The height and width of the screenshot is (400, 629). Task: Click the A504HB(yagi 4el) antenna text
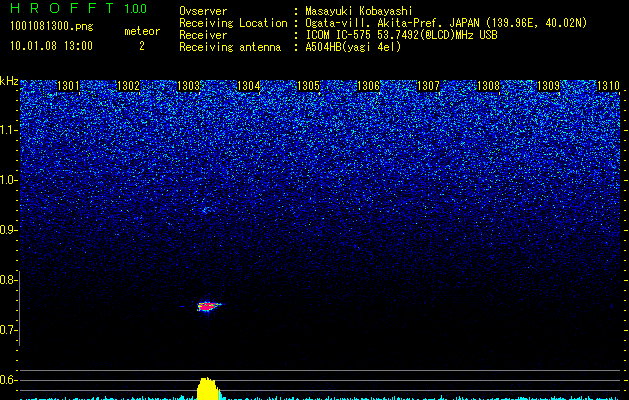tap(353, 47)
